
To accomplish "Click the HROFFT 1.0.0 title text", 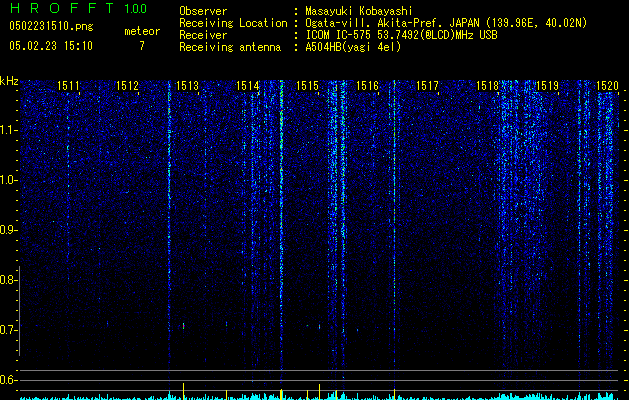I will pos(78,8).
